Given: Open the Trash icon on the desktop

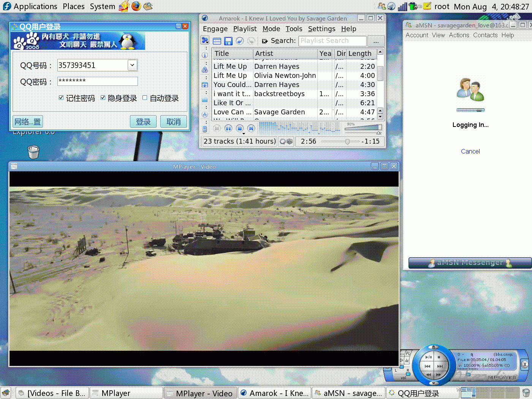Looking at the screenshot, I should (33, 152).
